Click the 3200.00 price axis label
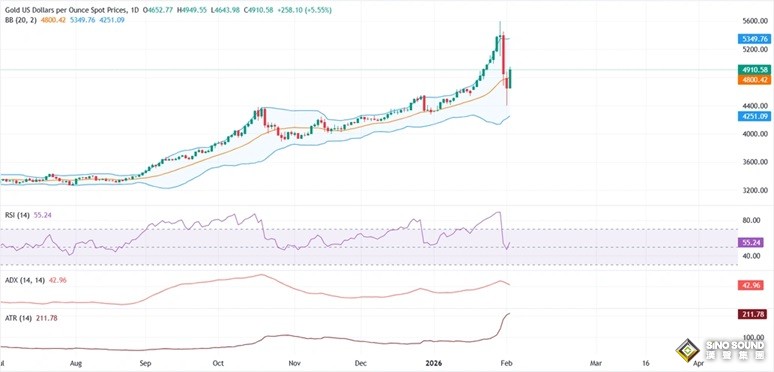This screenshot has height=372, width=774. (x=756, y=190)
